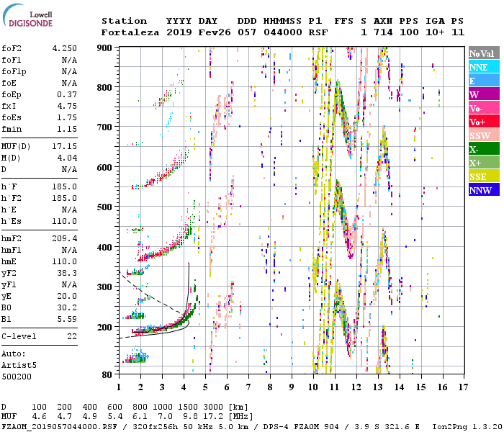Select the X+ light green legend swatch
Image resolution: width=504 pixels, height=432 pixels.
tap(484, 162)
